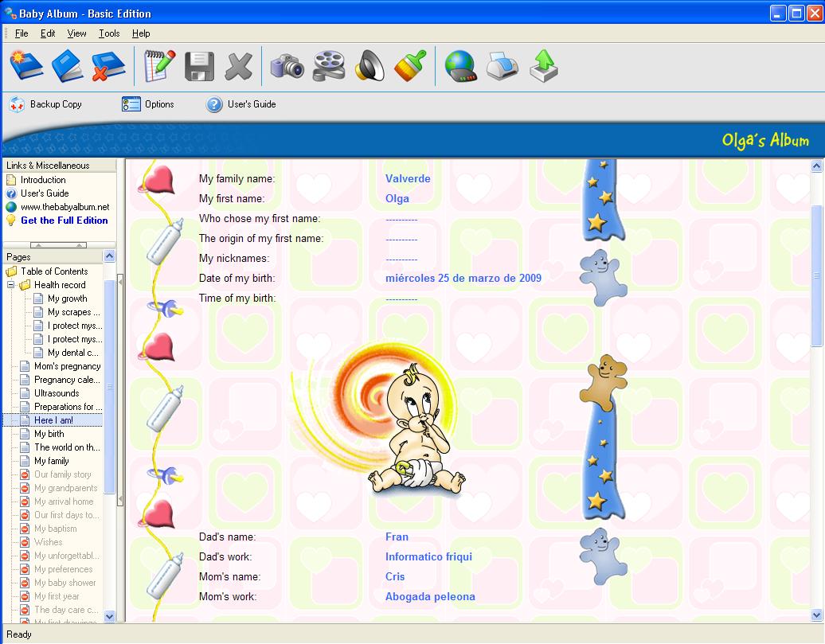The width and height of the screenshot is (825, 644).
Task: Edit page with the notepad and pencil icon
Action: (160, 66)
